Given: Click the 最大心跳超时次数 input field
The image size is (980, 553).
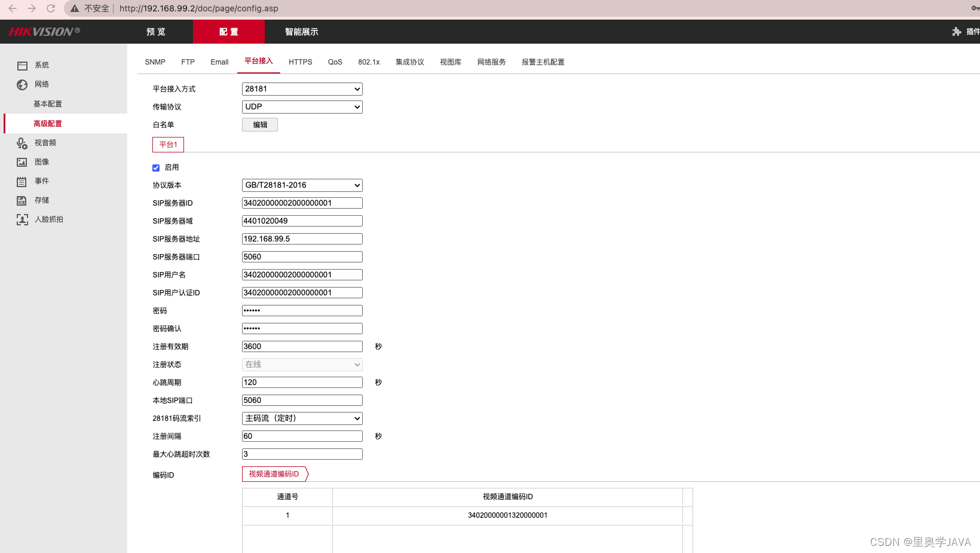Looking at the screenshot, I should tap(302, 454).
